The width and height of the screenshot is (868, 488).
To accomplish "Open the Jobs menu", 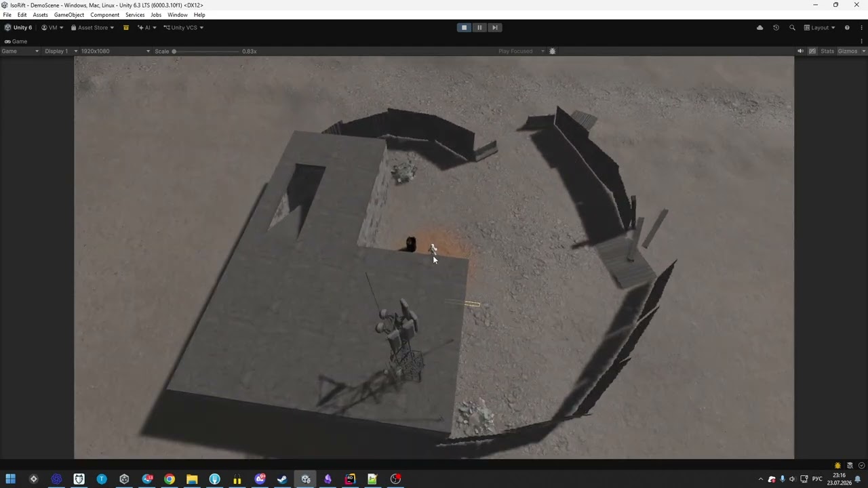I will click(156, 15).
